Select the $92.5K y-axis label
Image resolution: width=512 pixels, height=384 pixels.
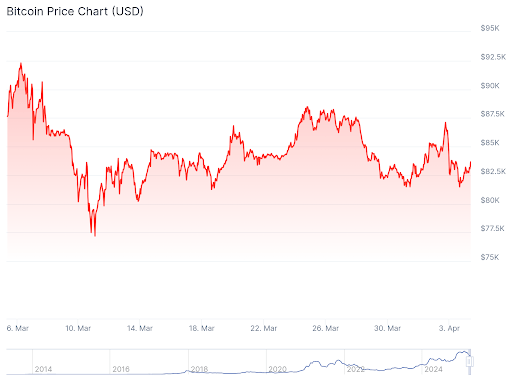click(493, 57)
